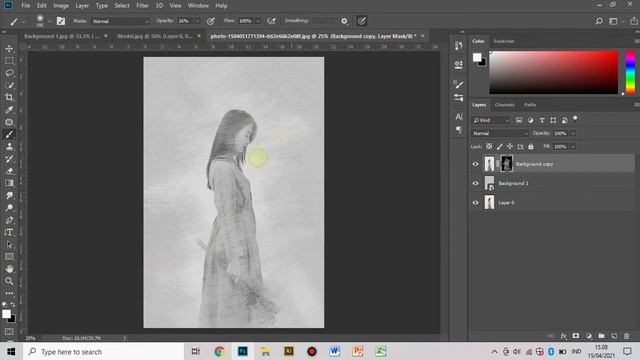Open tool preset picker arrow
The image size is (640, 360).
(23, 21)
